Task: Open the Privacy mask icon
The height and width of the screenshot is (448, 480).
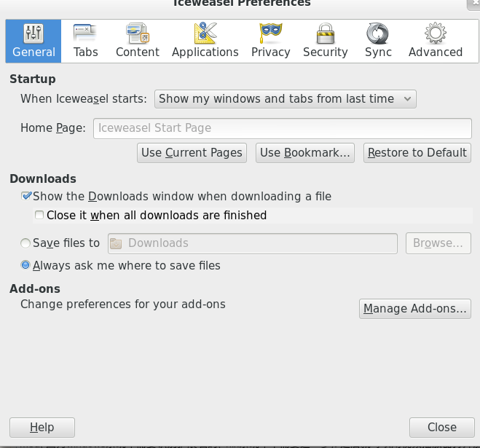Action: (x=271, y=33)
